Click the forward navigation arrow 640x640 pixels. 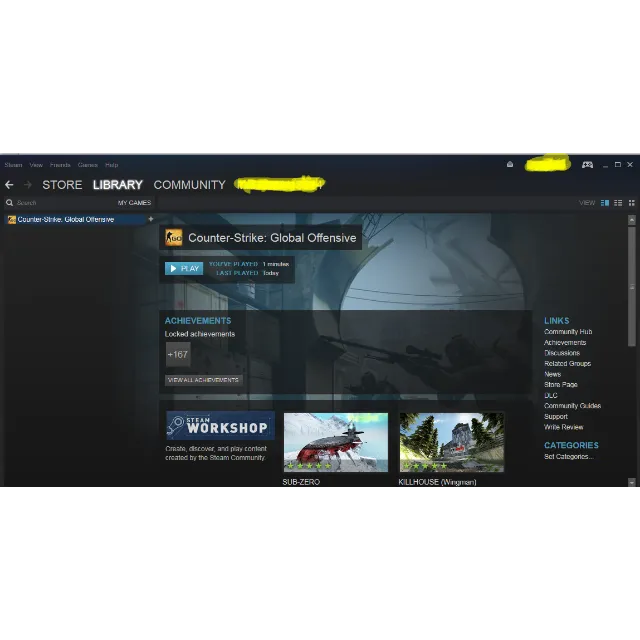[28, 185]
